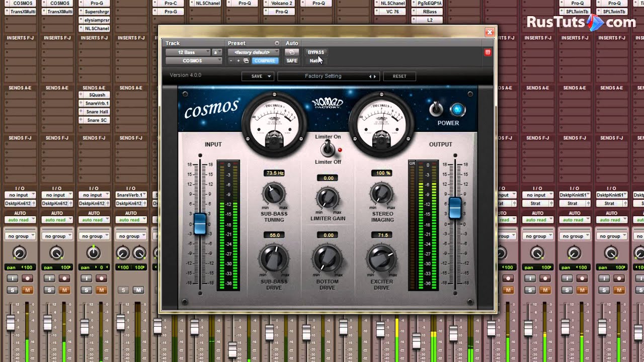Open the SnareVrb.1 send
Image resolution: width=644 pixels, height=362 pixels.
pos(94,104)
